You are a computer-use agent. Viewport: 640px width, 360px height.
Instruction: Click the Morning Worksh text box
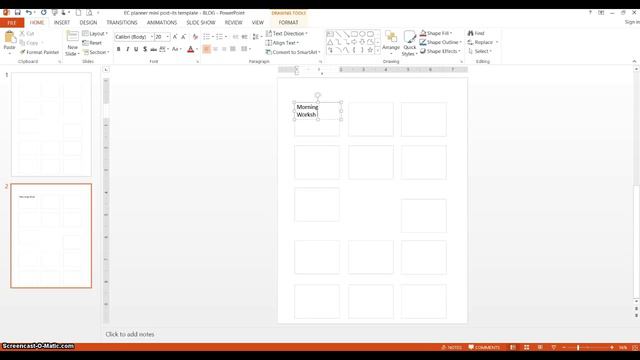[x=318, y=111]
